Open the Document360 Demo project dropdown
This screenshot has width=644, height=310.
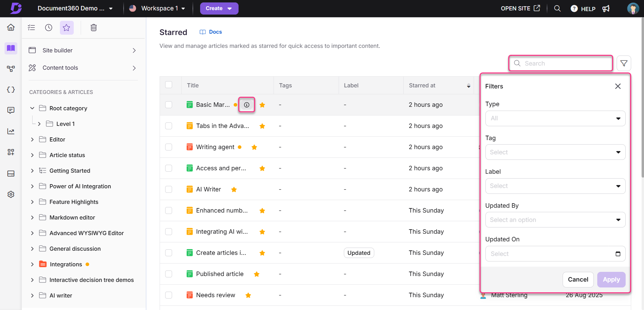tap(75, 8)
